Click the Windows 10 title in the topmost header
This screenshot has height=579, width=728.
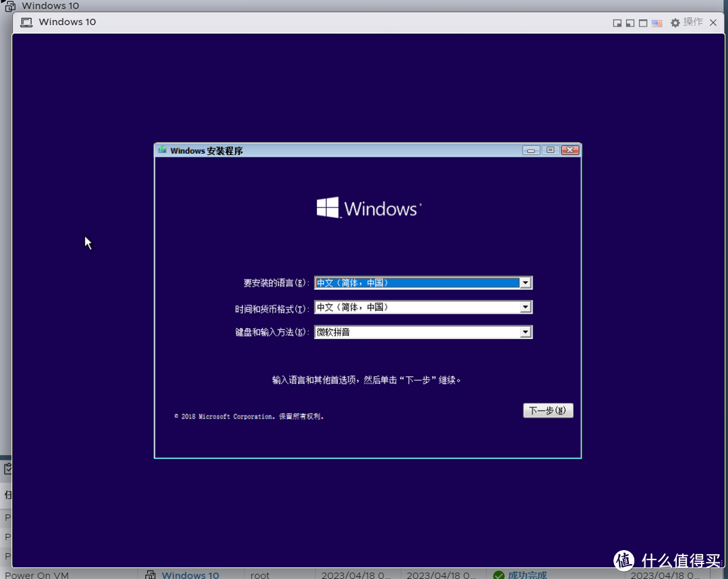(x=50, y=5)
